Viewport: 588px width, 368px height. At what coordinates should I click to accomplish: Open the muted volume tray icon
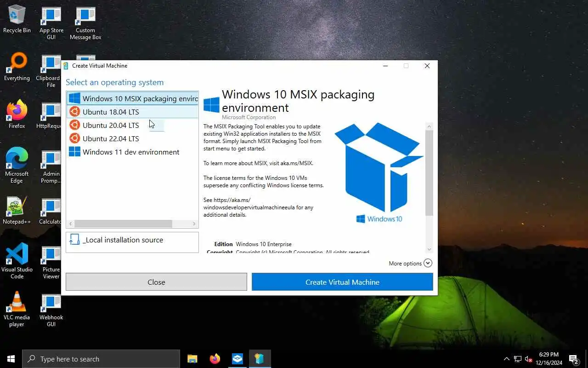[x=529, y=359]
